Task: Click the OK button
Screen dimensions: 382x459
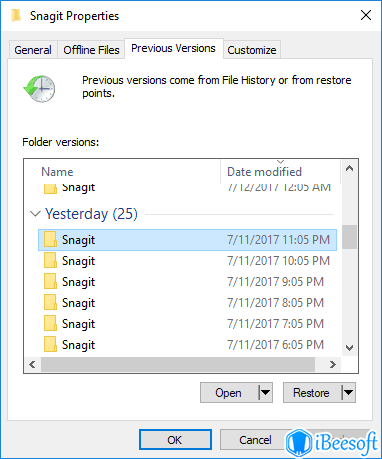Action: (x=175, y=440)
